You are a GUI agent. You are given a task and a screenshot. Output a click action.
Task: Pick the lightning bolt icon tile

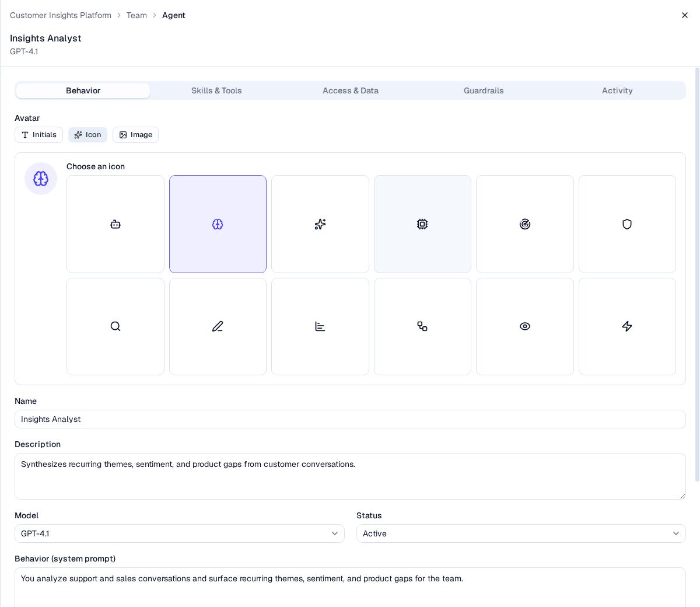tap(627, 326)
